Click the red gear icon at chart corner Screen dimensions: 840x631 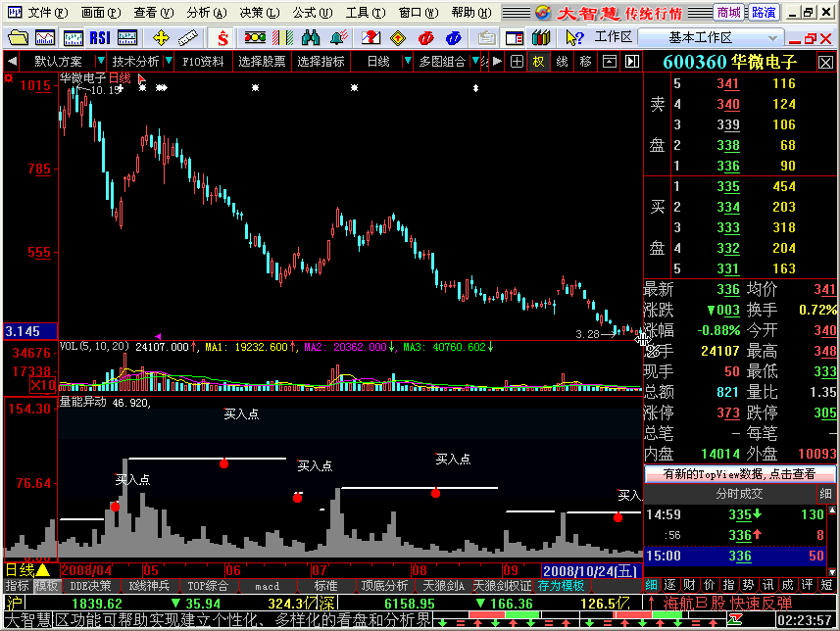pyautogui.click(x=8, y=78)
